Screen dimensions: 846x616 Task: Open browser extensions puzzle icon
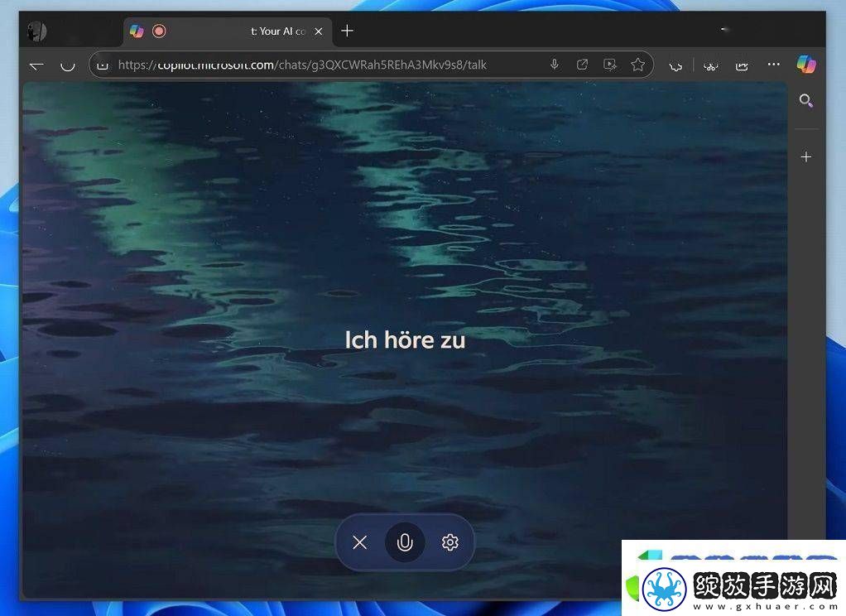point(675,65)
